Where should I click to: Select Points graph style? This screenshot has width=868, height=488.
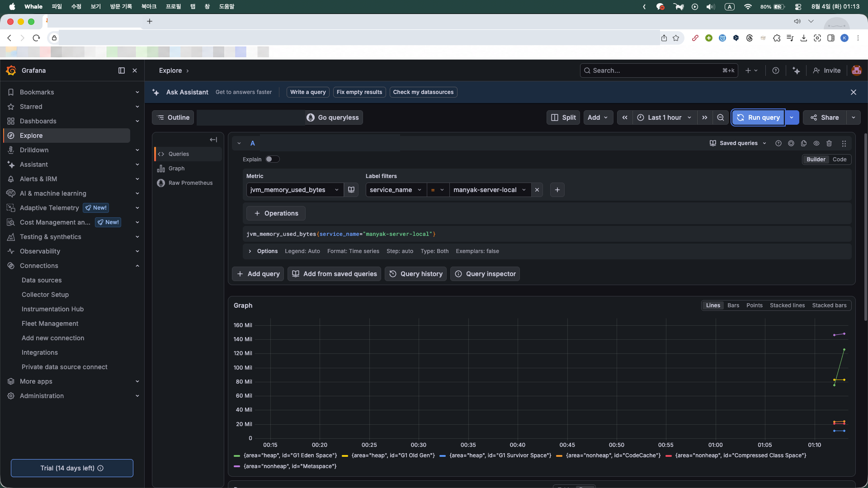(755, 305)
